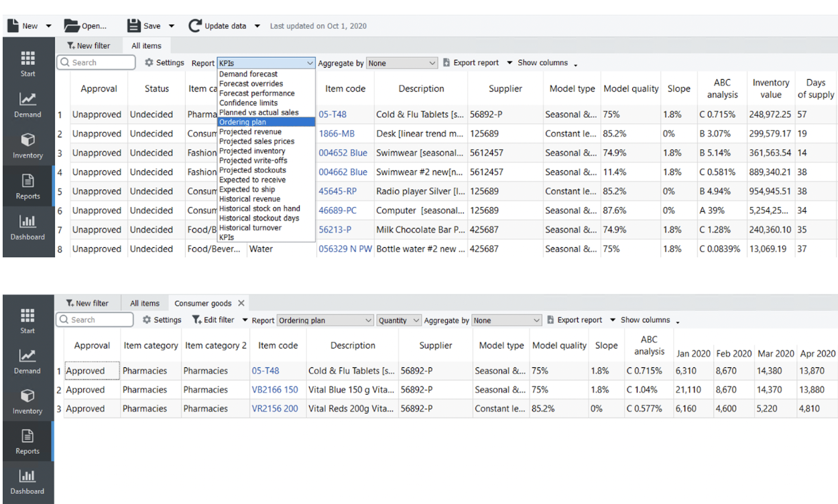Close the Consumer goods tab

pos(241,304)
